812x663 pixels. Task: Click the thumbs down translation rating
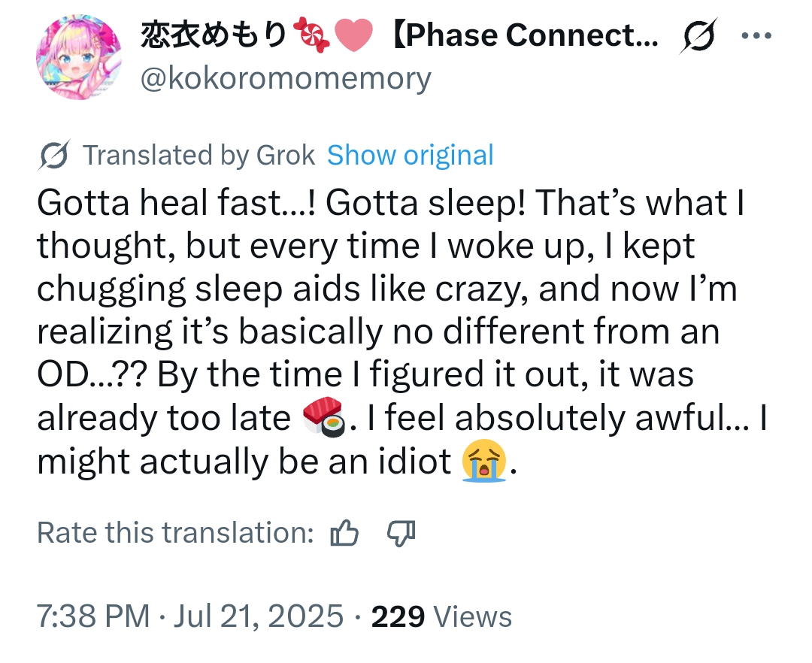[x=400, y=534]
